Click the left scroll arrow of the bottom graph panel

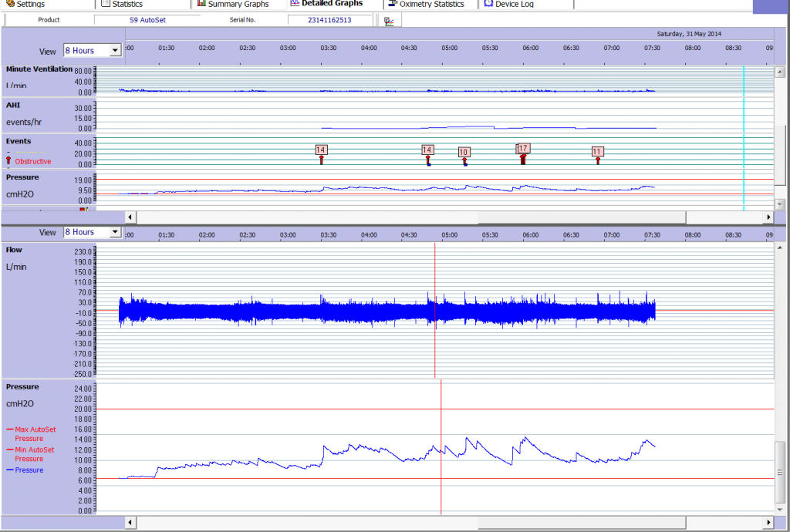click(x=130, y=523)
